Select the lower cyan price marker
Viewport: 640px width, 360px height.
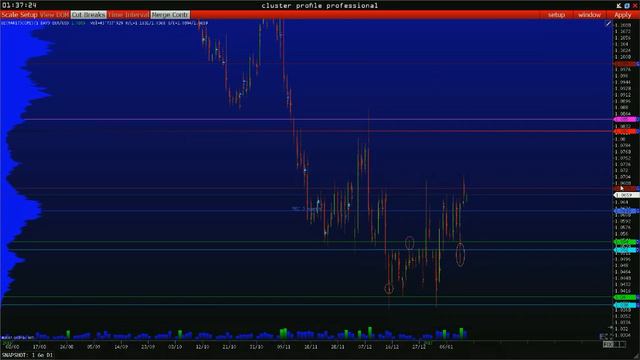pyautogui.click(x=625, y=305)
